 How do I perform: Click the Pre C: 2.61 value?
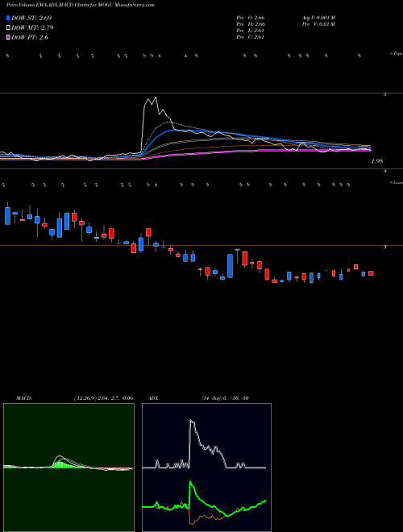coord(251,37)
